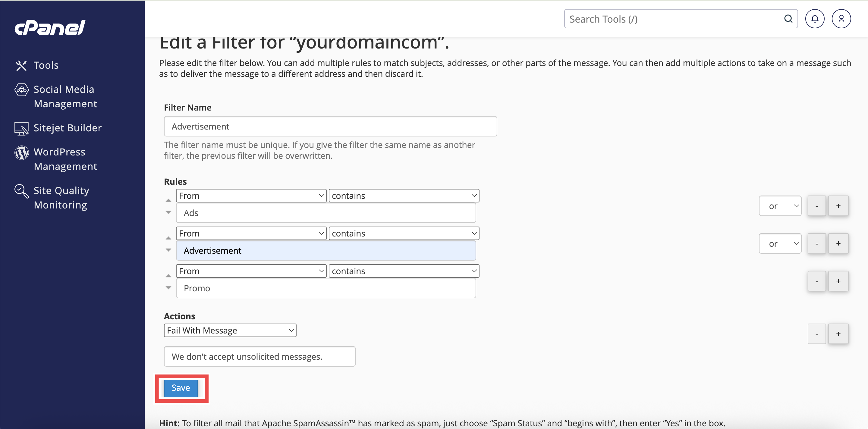Expand the first rule's From dropdown

(x=251, y=196)
